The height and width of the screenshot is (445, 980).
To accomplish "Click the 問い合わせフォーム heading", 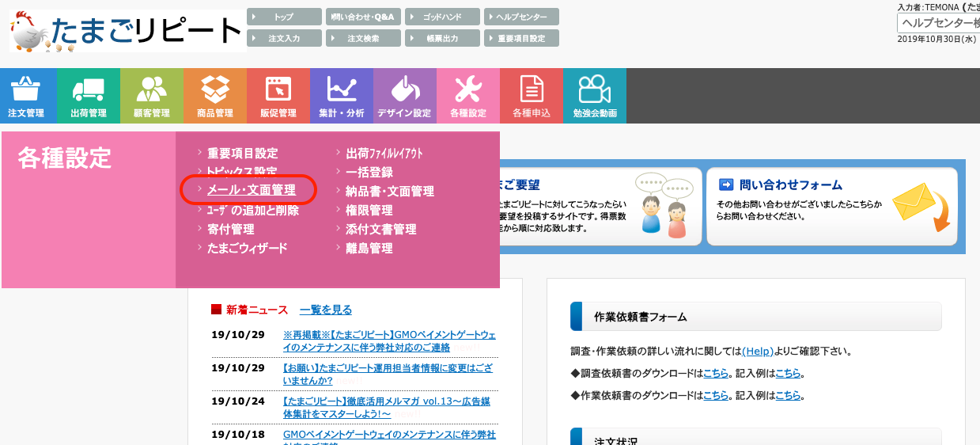I will [x=791, y=185].
